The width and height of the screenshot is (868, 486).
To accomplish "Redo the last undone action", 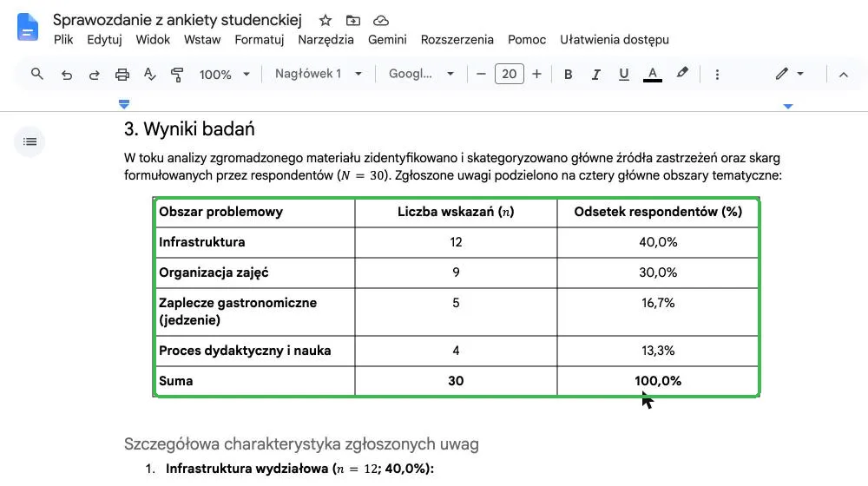I will click(x=94, y=74).
